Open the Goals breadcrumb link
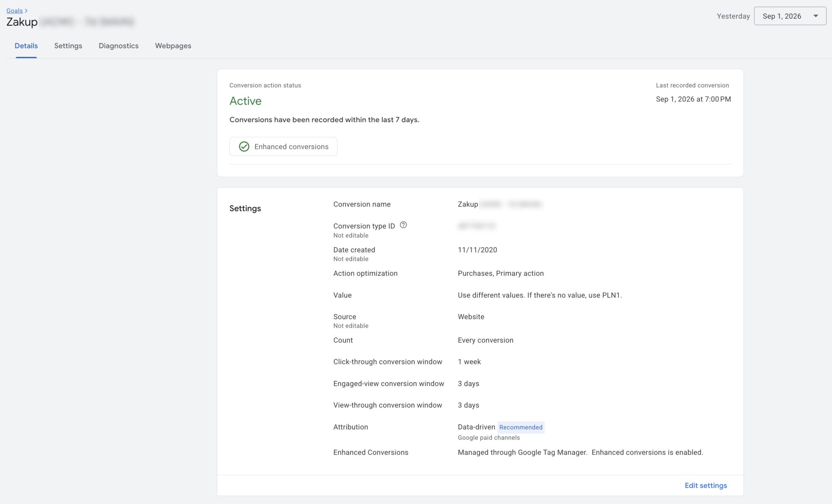Screen dimensions: 832x504 pyautogui.click(x=15, y=10)
